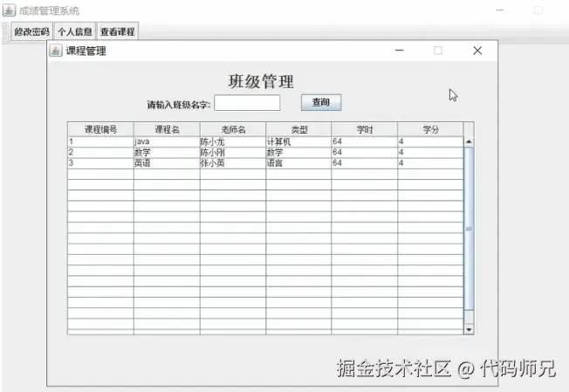The width and height of the screenshot is (569, 392).
Task: Select the 课程名 column header
Action: (167, 129)
